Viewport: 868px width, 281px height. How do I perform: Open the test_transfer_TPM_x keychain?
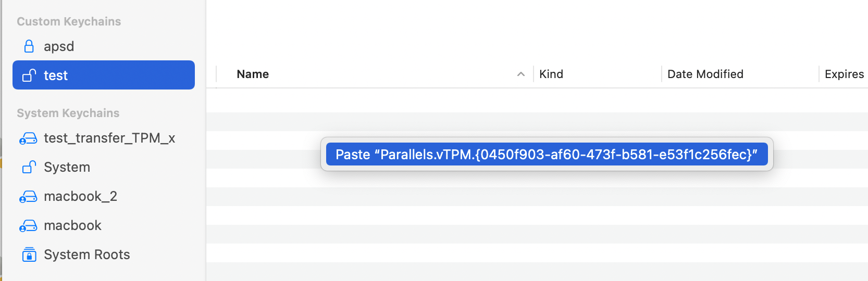(109, 138)
